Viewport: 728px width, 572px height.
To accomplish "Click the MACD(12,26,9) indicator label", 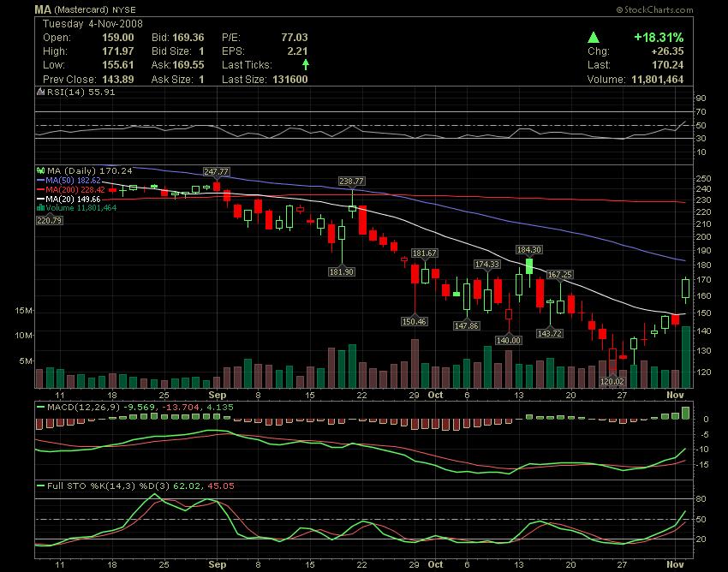I will (84, 408).
